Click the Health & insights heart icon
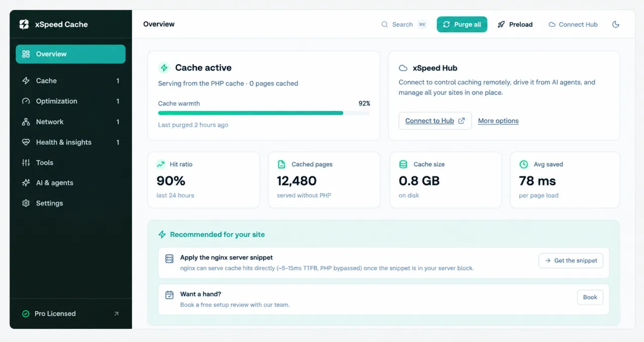 [26, 143]
